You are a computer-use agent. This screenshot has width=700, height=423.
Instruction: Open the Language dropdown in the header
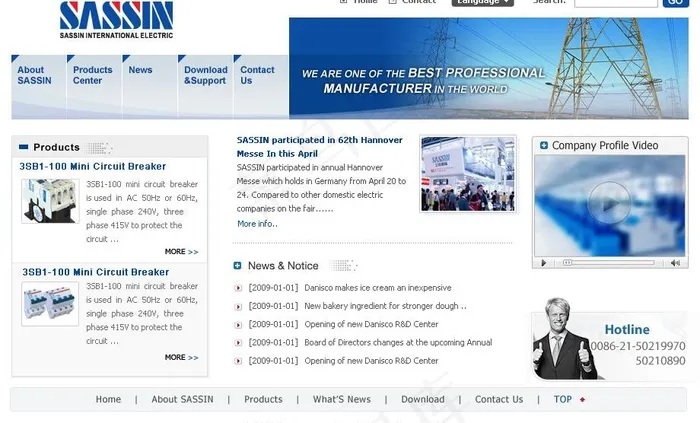click(x=482, y=2)
